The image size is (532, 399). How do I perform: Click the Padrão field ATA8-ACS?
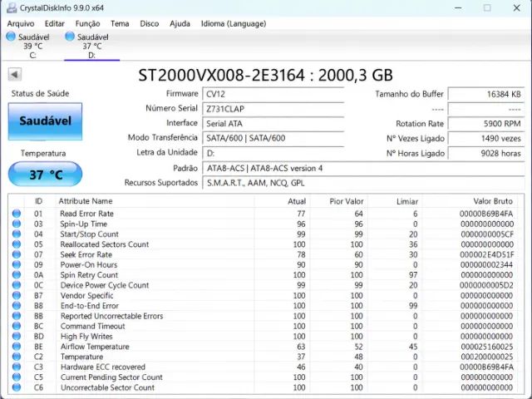[x=363, y=168]
